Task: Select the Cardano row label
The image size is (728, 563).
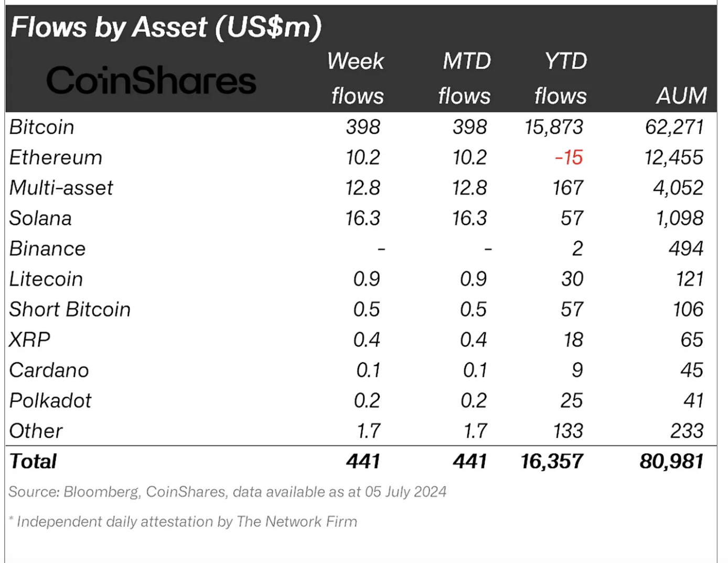Action: [x=49, y=371]
